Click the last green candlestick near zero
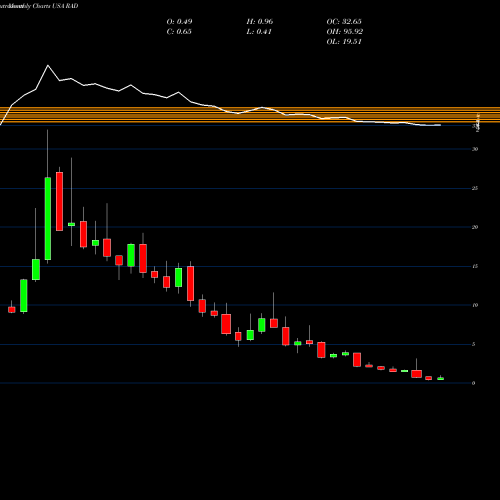 tap(441, 379)
